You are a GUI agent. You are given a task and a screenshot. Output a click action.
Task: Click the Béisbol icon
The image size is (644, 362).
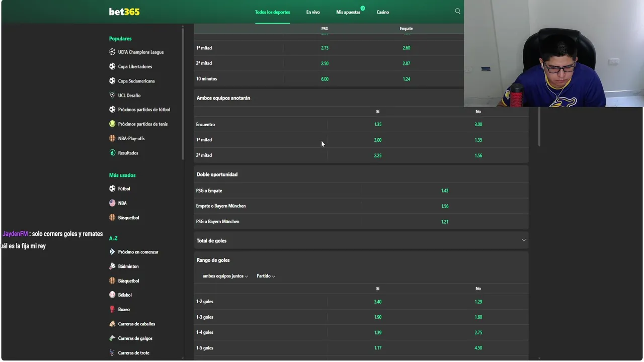tap(112, 295)
